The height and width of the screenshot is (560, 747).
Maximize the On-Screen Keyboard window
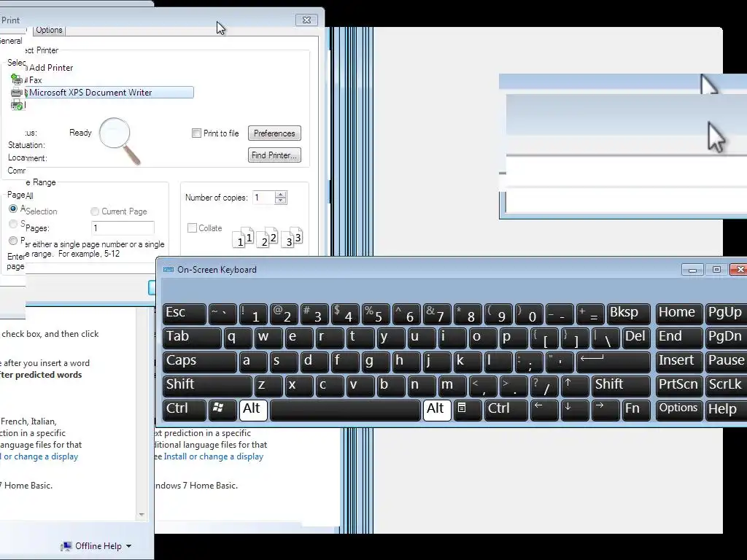tap(716, 270)
